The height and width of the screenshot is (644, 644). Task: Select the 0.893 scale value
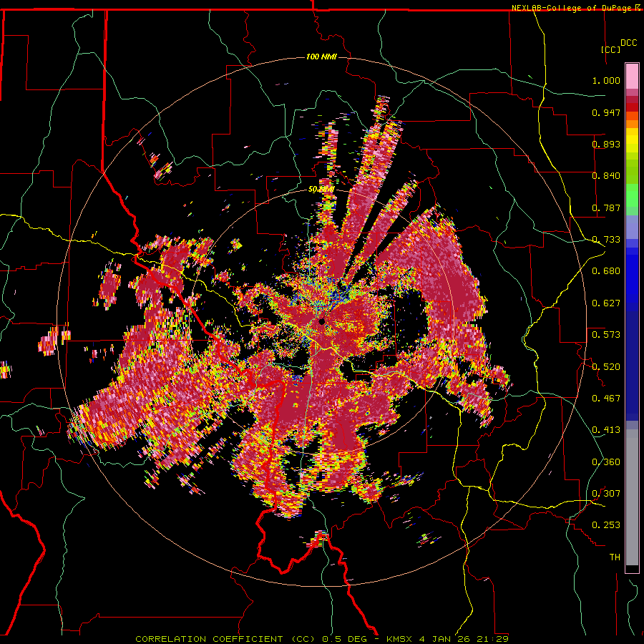pos(606,144)
